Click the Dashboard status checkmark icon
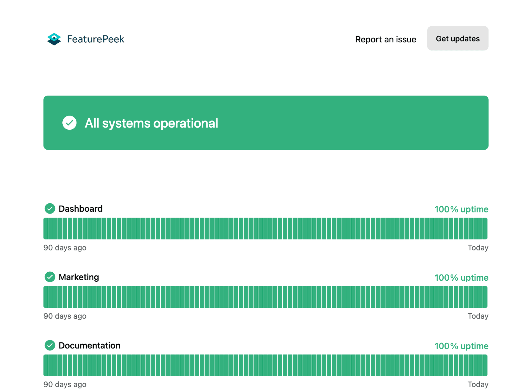This screenshot has height=392, width=532. (x=50, y=209)
